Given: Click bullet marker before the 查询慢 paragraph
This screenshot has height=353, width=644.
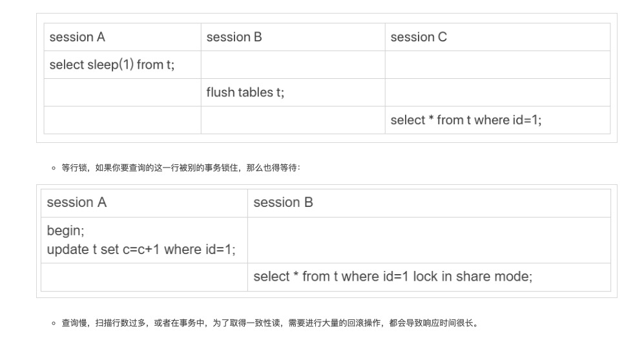Looking at the screenshot, I should pos(54,323).
